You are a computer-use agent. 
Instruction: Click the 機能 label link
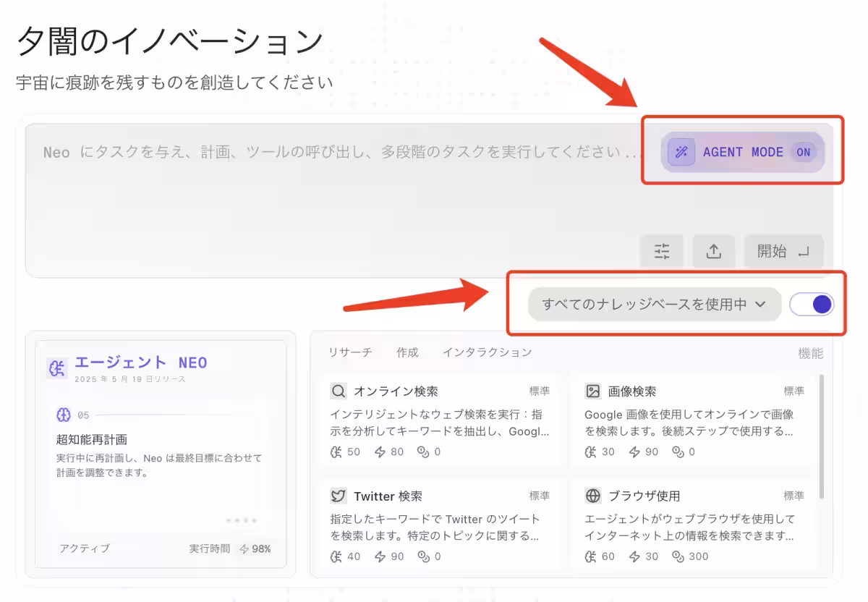point(810,353)
